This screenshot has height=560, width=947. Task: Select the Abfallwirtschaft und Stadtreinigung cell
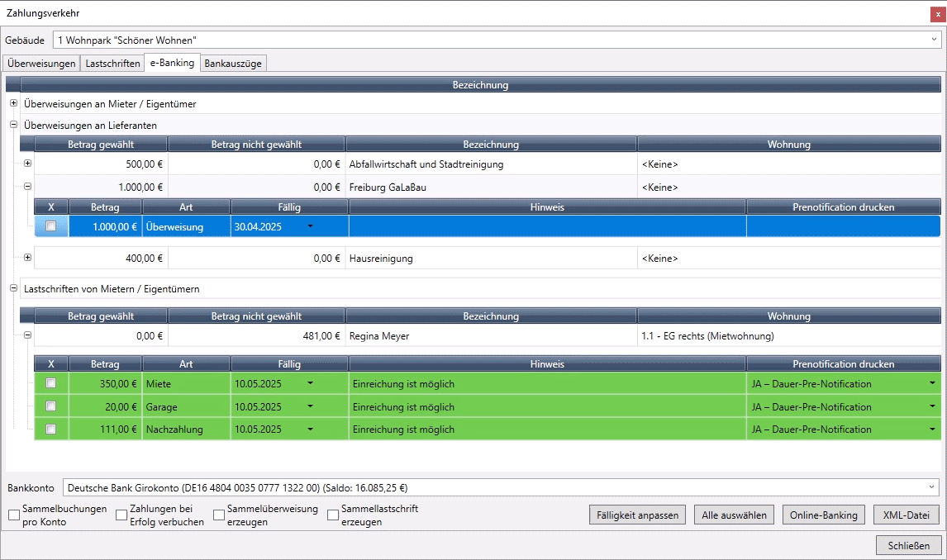pyautogui.click(x=491, y=164)
